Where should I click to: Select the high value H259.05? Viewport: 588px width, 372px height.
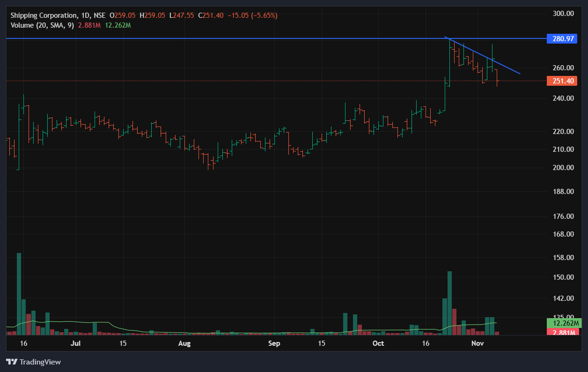[153, 16]
